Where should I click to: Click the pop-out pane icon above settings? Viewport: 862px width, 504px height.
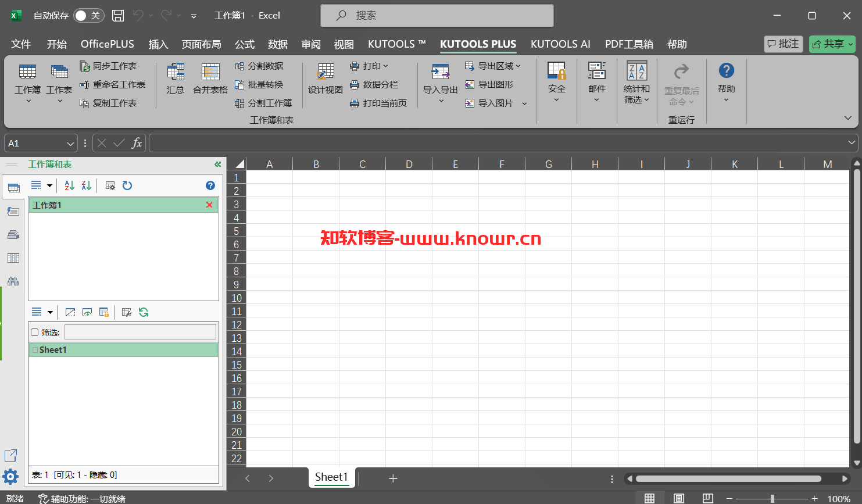point(10,456)
